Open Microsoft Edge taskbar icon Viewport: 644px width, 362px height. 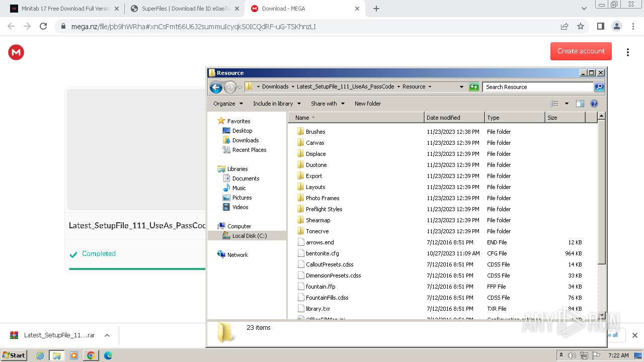tap(108, 355)
